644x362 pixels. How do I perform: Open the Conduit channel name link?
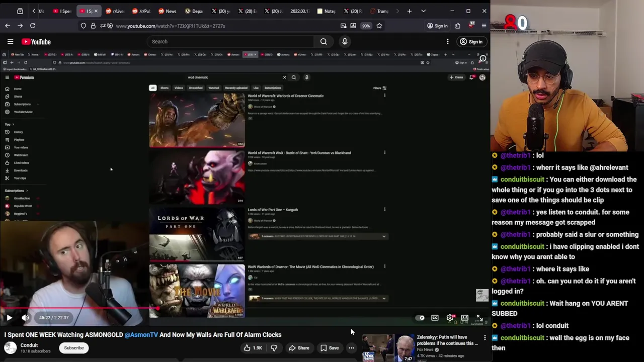[x=29, y=345]
